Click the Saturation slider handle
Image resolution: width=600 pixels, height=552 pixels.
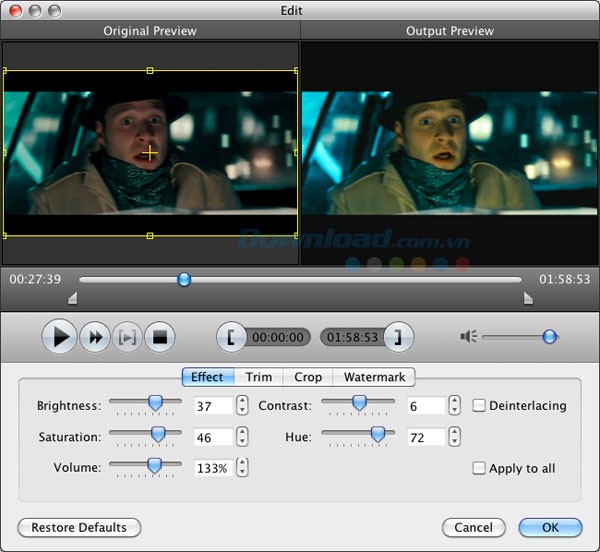pos(158,435)
